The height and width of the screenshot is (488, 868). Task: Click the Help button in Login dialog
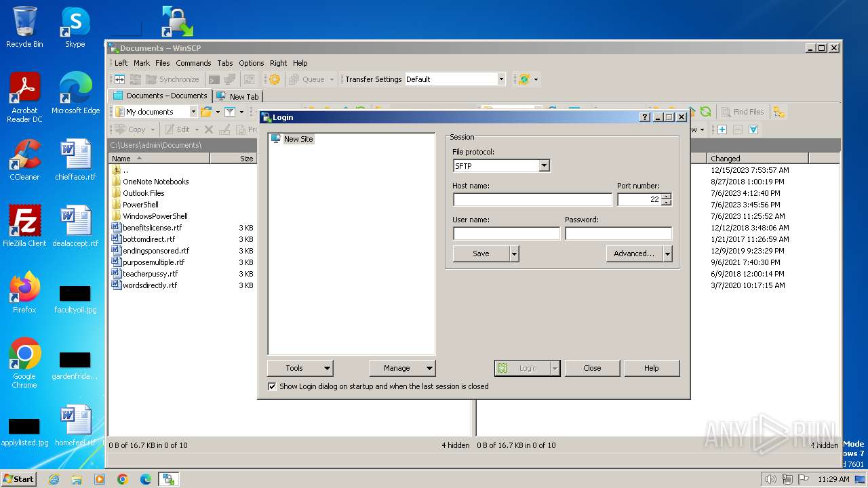[652, 368]
